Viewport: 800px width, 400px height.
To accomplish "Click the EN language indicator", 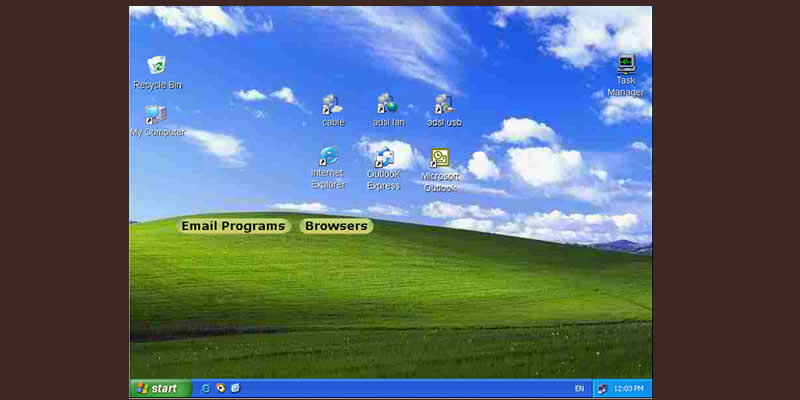I will pos(580,389).
